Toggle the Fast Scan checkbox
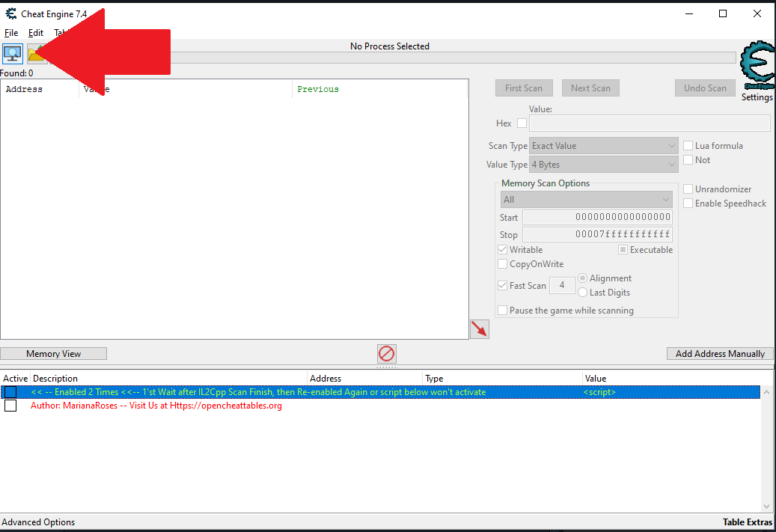Screen dimensions: 776x532 click(502, 285)
